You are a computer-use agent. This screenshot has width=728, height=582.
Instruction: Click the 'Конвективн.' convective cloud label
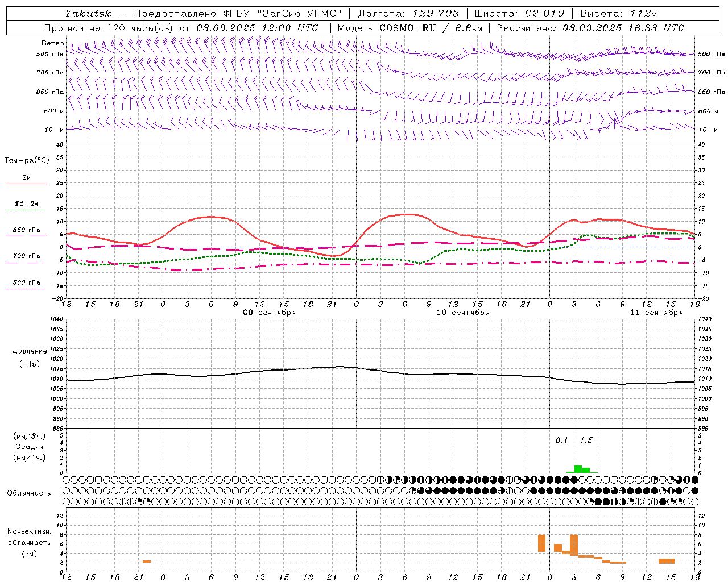pyautogui.click(x=29, y=531)
